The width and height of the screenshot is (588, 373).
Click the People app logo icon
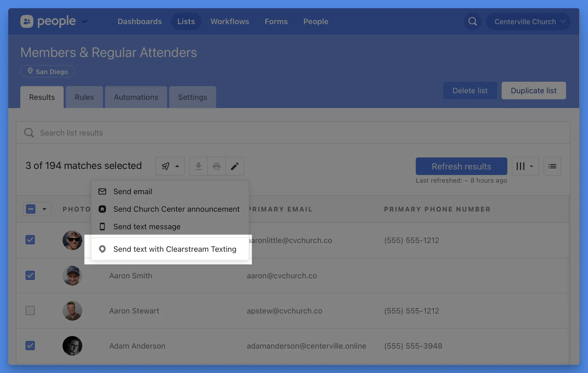27,21
